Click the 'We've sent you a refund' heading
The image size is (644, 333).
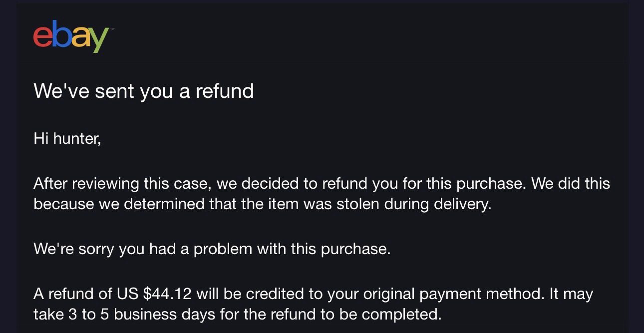click(143, 91)
